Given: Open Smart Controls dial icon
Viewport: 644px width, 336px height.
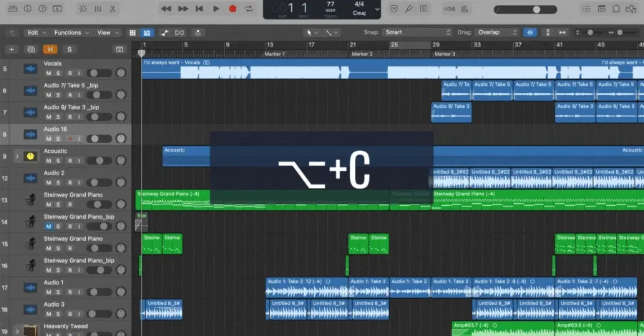Looking at the screenshot, I should pyautogui.click(x=83, y=9).
